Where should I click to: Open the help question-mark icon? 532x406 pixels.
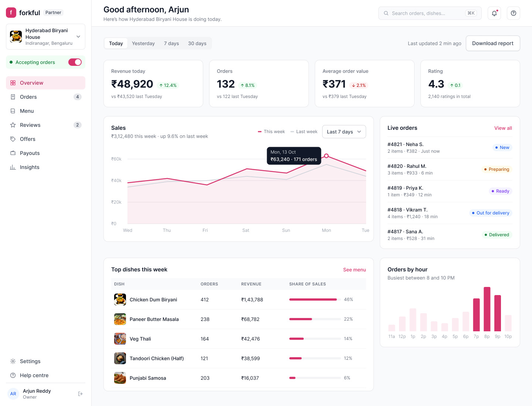point(514,13)
